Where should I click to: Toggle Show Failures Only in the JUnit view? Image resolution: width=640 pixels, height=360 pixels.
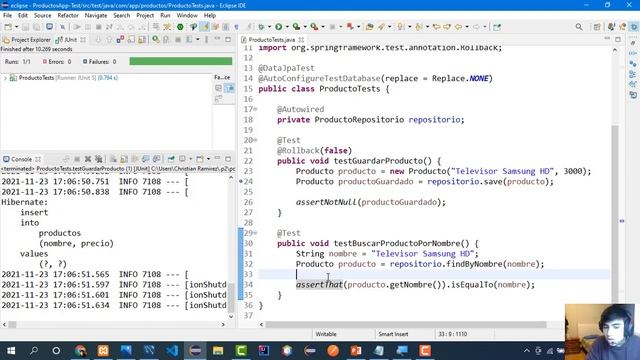(x=120, y=40)
